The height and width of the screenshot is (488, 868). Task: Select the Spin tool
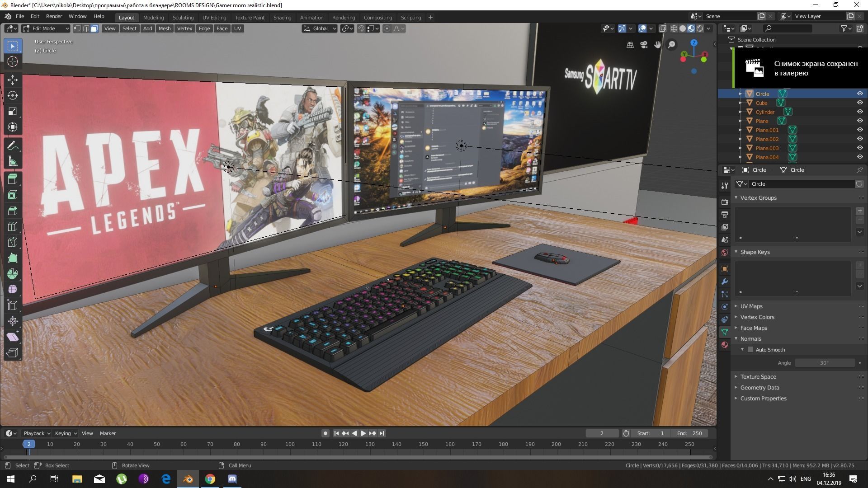13,274
